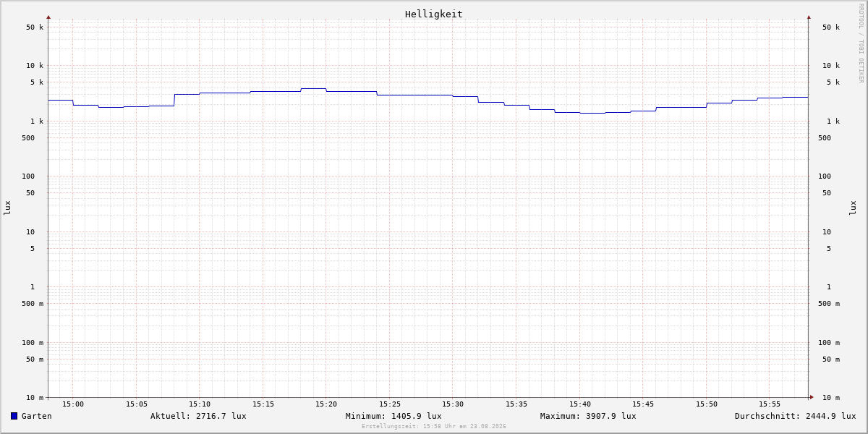Click the Erstellungszeit timestamp footer text

(434, 427)
